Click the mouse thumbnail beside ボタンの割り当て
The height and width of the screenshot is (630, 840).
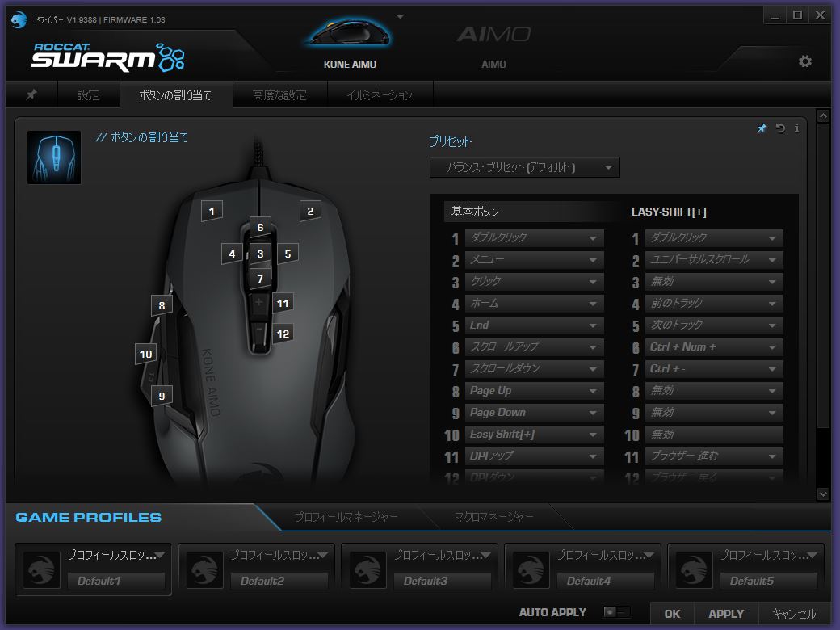pyautogui.click(x=54, y=157)
